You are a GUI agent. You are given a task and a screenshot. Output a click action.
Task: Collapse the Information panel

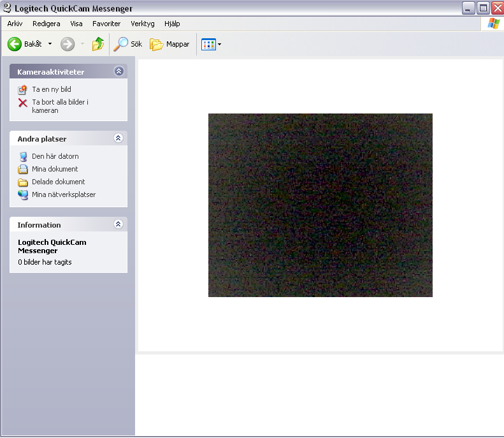[x=118, y=224]
